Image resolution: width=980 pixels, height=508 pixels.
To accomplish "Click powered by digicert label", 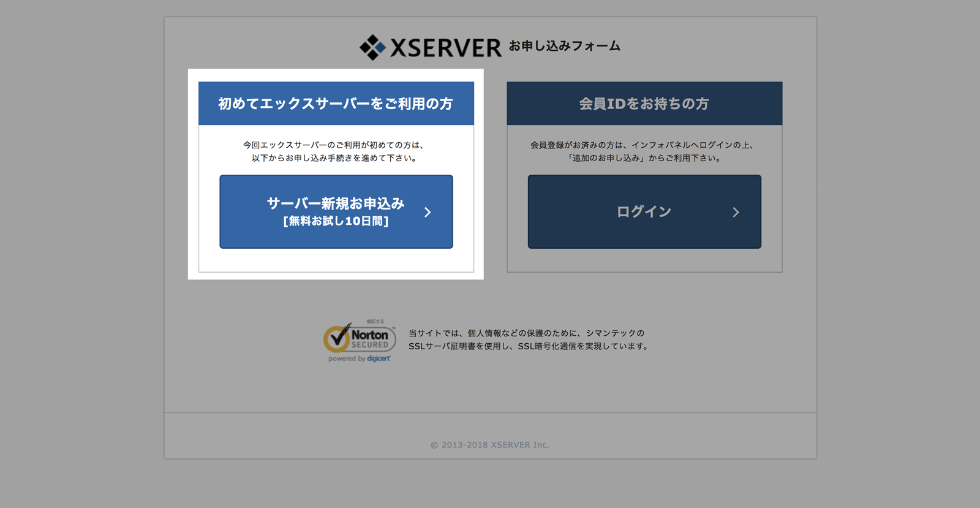I will point(360,358).
